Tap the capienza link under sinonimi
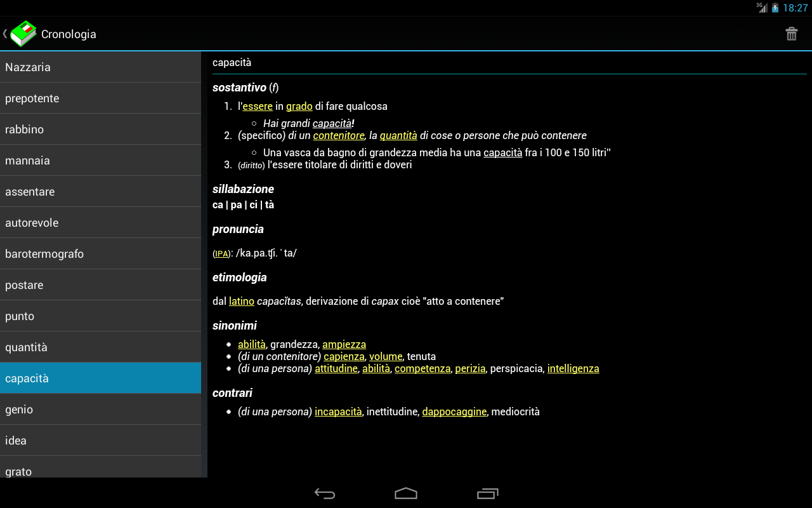This screenshot has height=508, width=812. [x=344, y=356]
